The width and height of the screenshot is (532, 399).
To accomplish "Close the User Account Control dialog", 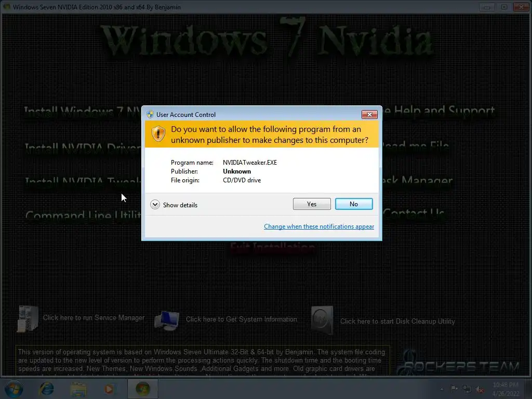I will (369, 115).
